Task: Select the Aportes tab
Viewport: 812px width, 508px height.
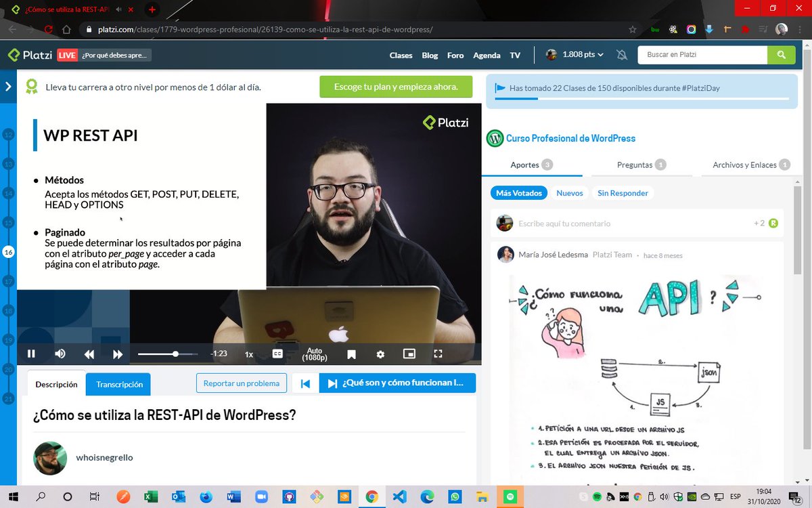Action: [531, 165]
